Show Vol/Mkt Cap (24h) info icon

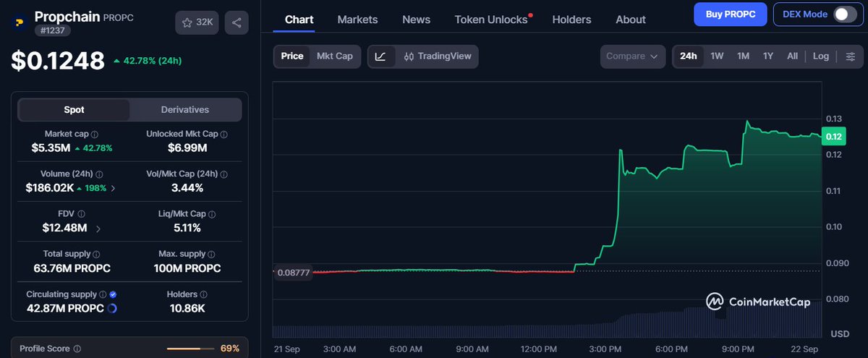pyautogui.click(x=224, y=174)
